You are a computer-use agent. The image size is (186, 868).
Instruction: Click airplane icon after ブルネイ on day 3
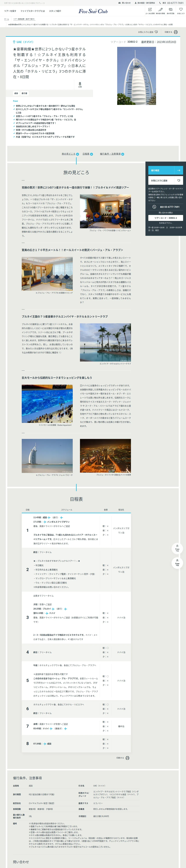point(53,609)
